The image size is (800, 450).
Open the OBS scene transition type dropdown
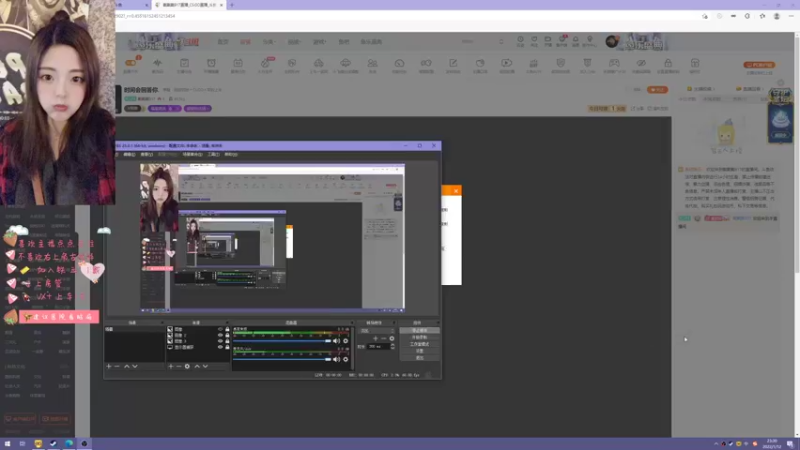(x=377, y=331)
